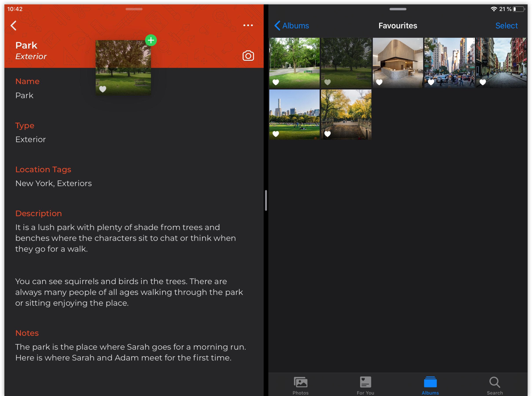Click the squirrels and birds description paragraph
Screen dimensions: 532x396
pos(129,292)
